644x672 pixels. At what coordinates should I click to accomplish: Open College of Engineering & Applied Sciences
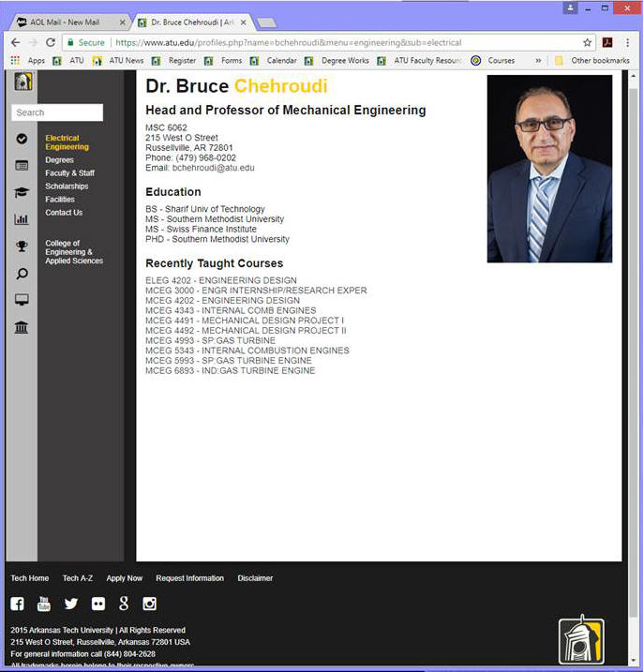click(74, 252)
